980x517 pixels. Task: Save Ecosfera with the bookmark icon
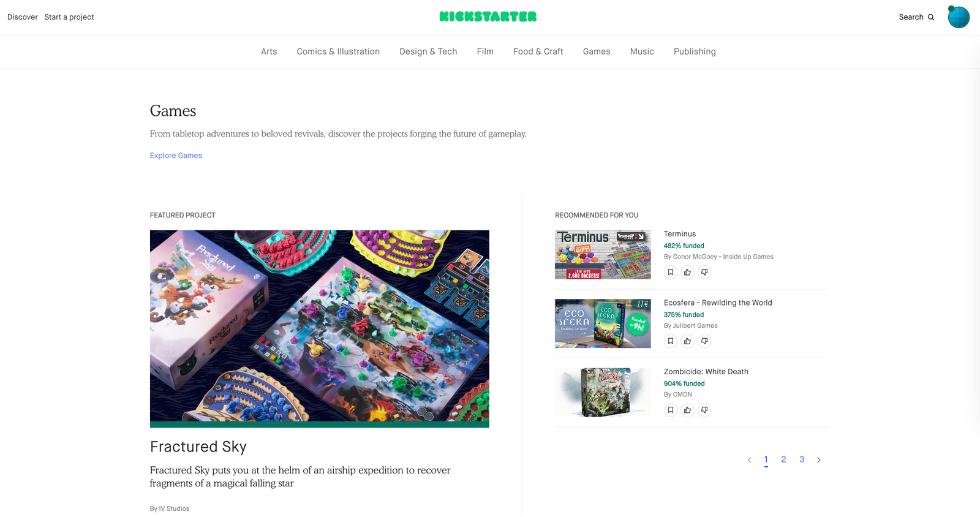coord(671,341)
